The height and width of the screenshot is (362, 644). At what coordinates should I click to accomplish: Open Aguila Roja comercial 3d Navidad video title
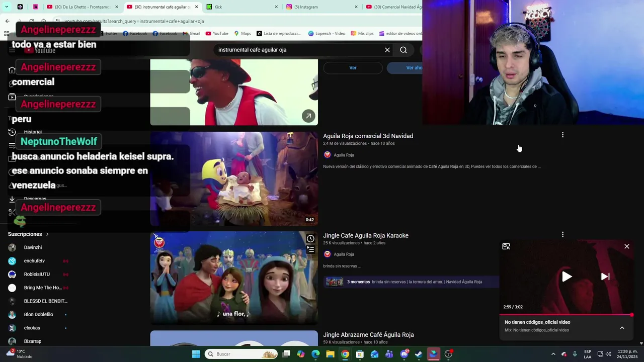pos(368,136)
